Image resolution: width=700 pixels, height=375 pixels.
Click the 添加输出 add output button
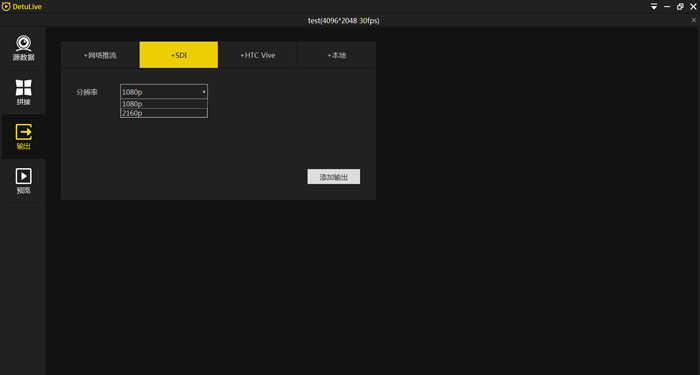(333, 176)
